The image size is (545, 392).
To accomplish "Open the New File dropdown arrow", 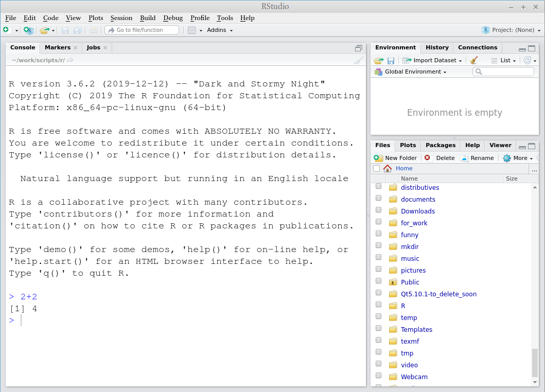I will tap(16, 30).
